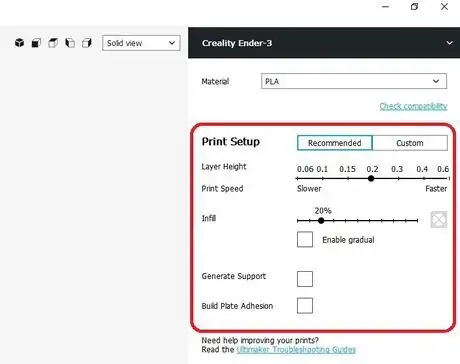Open the Solid view mode dropdown

click(x=141, y=43)
